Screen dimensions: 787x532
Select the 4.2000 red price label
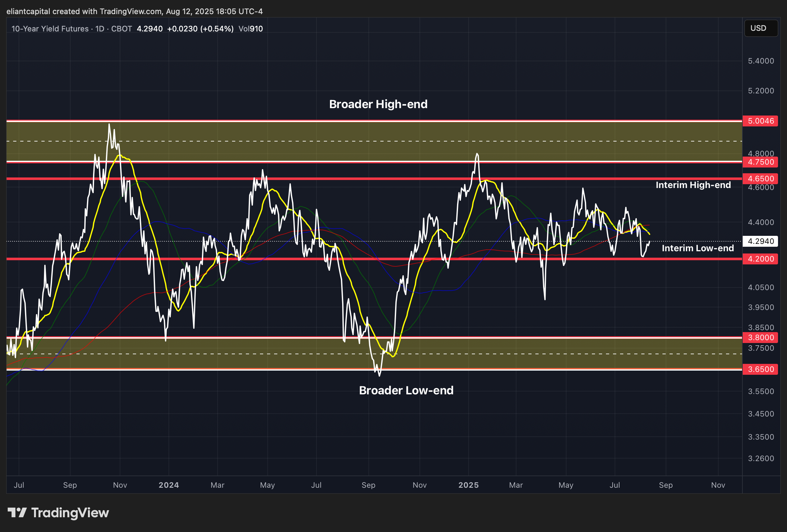click(x=760, y=259)
